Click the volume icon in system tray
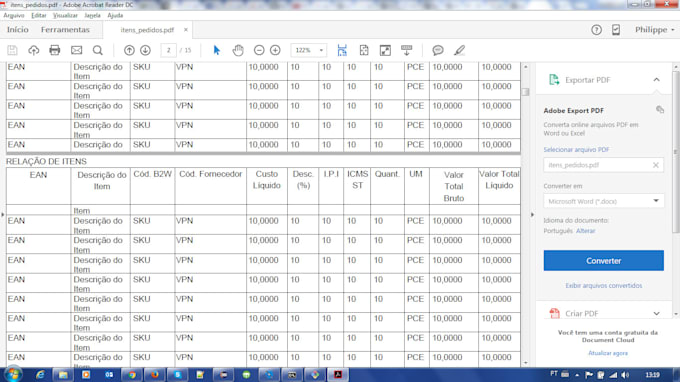The width and height of the screenshot is (680, 382). [625, 375]
